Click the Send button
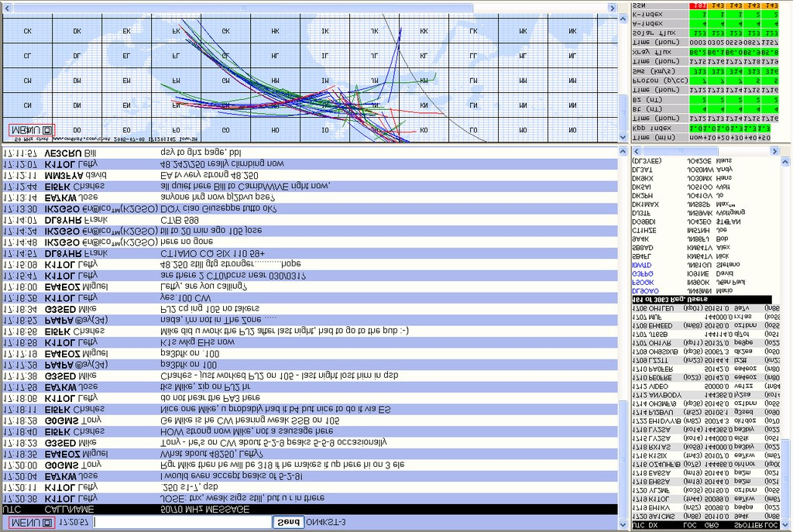The image size is (793, 532). tap(288, 522)
